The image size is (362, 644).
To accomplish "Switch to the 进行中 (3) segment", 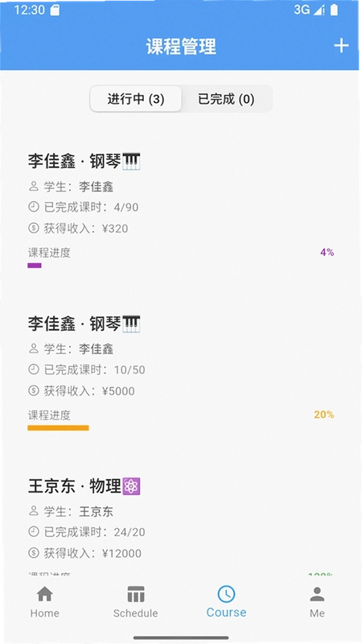I will 136,99.
